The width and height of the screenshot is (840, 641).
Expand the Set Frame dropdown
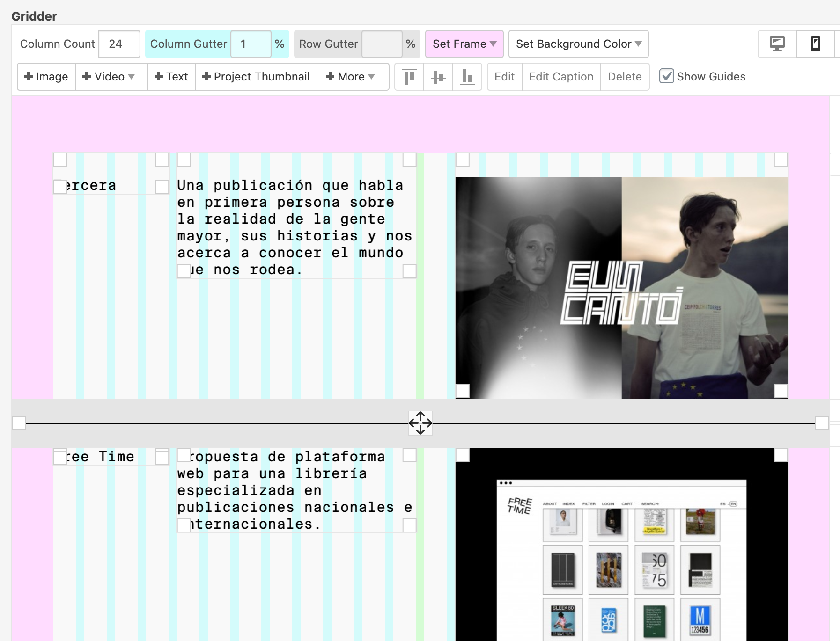(464, 44)
